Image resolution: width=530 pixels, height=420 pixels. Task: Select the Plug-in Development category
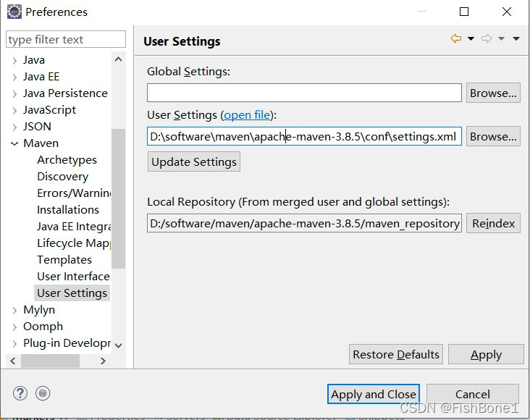pyautogui.click(x=67, y=343)
